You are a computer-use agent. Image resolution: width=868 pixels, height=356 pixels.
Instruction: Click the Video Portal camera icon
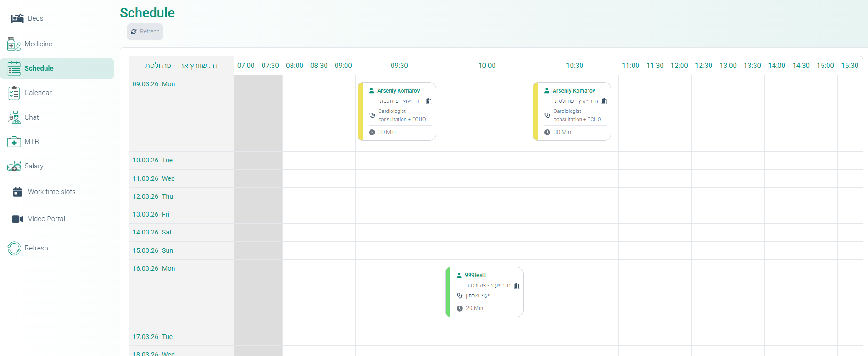(x=17, y=219)
